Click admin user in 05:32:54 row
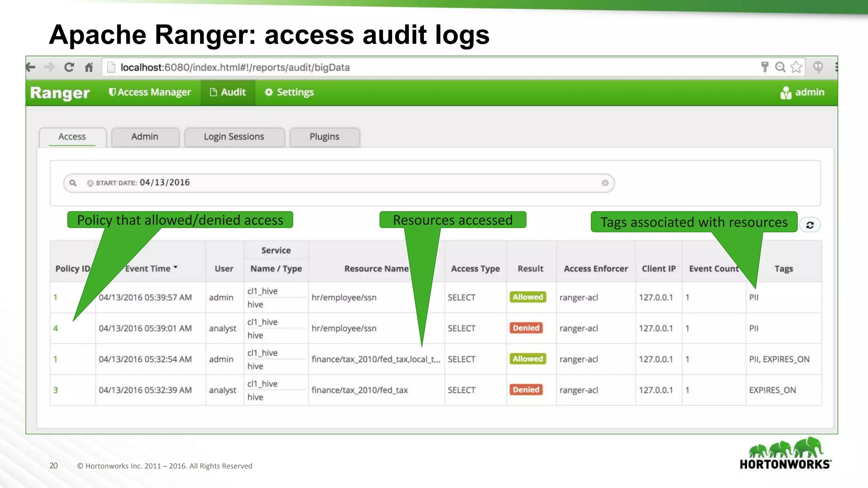 click(221, 359)
